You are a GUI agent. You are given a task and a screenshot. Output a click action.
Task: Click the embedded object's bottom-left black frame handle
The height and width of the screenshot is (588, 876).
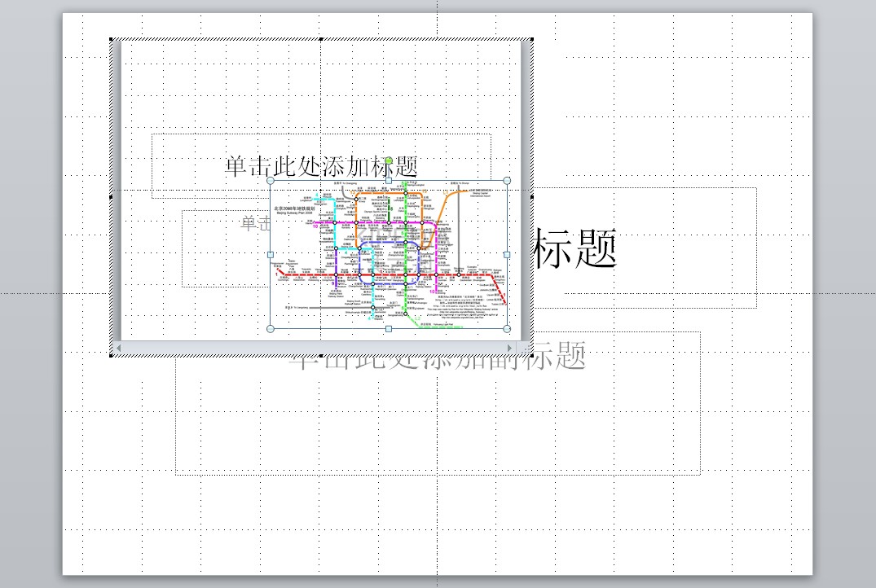[x=111, y=355]
